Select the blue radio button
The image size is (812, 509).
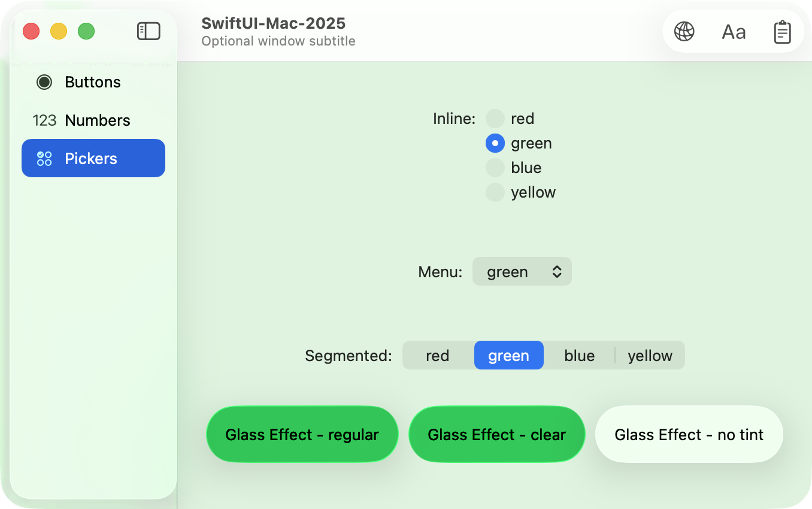(x=495, y=168)
